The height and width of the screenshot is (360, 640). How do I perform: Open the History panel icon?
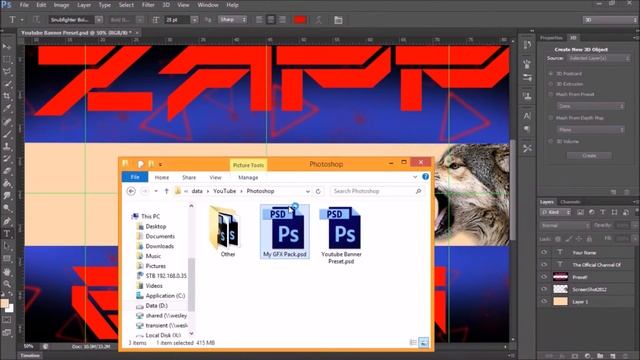(x=527, y=45)
